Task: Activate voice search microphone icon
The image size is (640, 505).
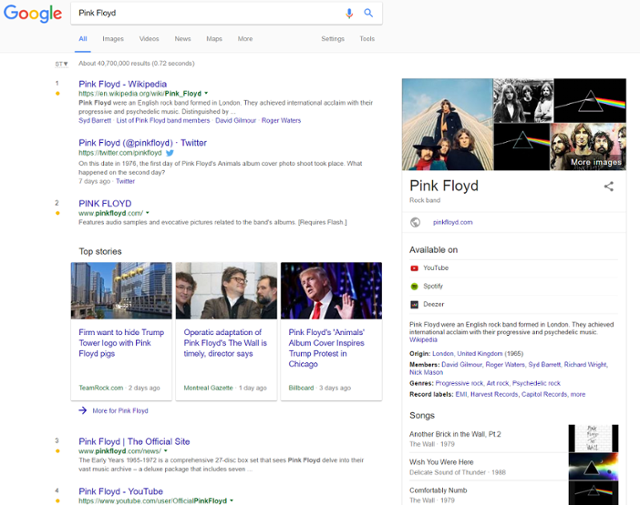Action: point(349,13)
